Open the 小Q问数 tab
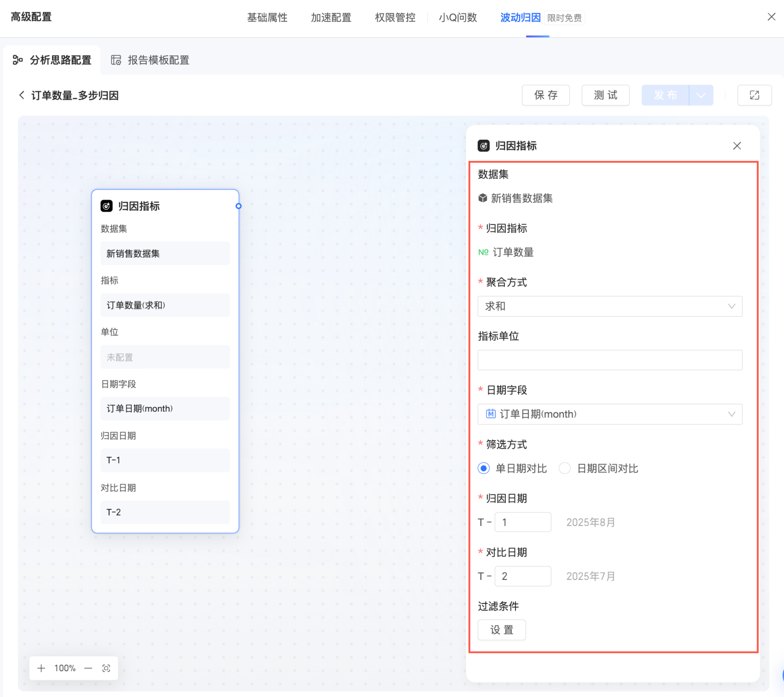The image size is (784, 697). pos(458,18)
